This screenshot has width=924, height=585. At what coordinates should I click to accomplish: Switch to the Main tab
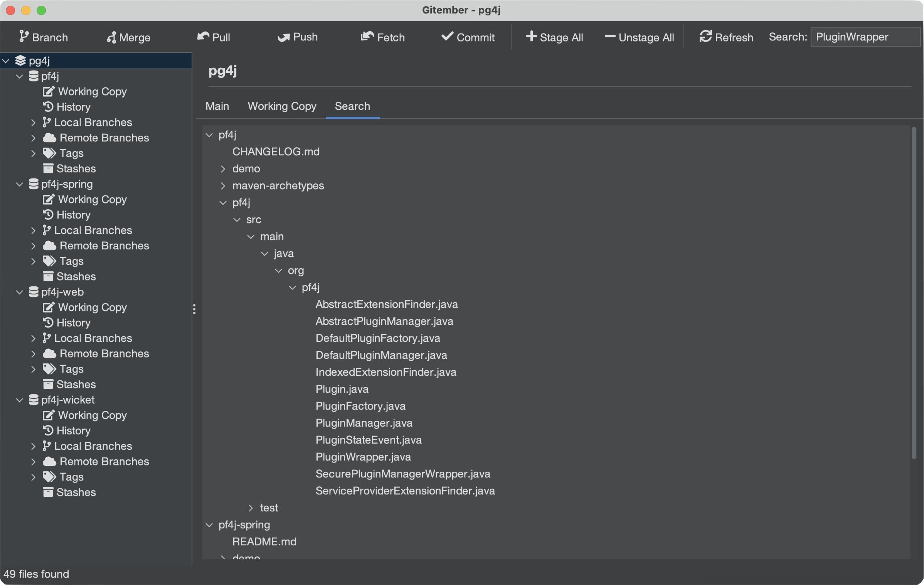(x=217, y=106)
